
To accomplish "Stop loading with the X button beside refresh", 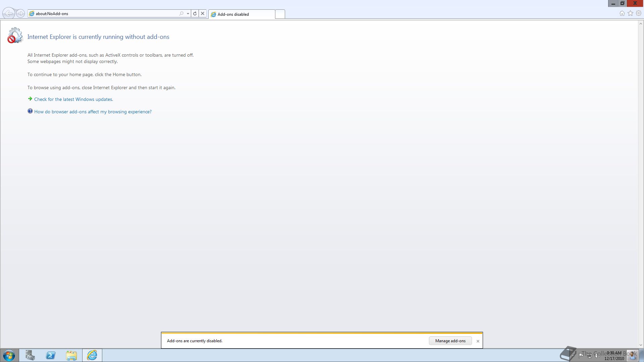I will (x=203, y=14).
